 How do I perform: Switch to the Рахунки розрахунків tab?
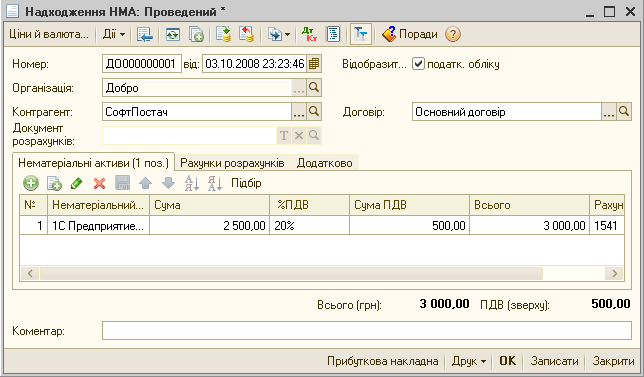click(232, 163)
